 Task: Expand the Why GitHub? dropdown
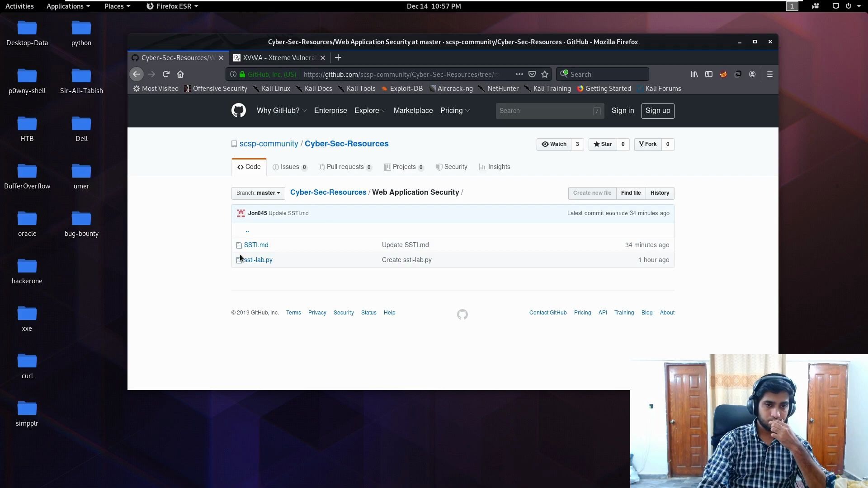[281, 111]
